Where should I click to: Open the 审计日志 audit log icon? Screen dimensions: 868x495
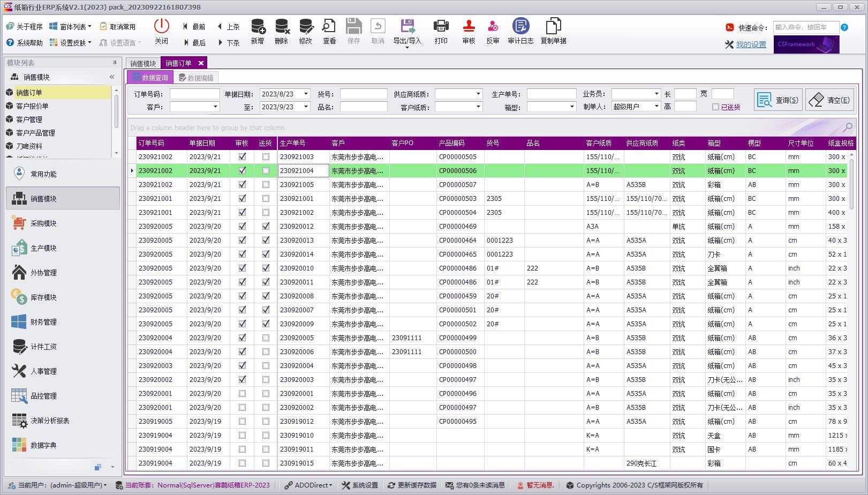(520, 31)
